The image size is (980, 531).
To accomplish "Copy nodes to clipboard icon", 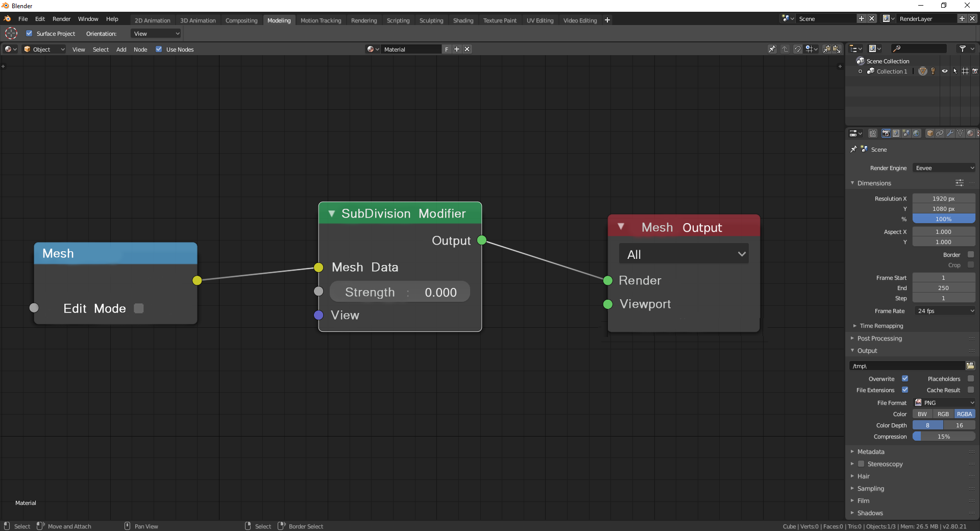I will tap(827, 49).
